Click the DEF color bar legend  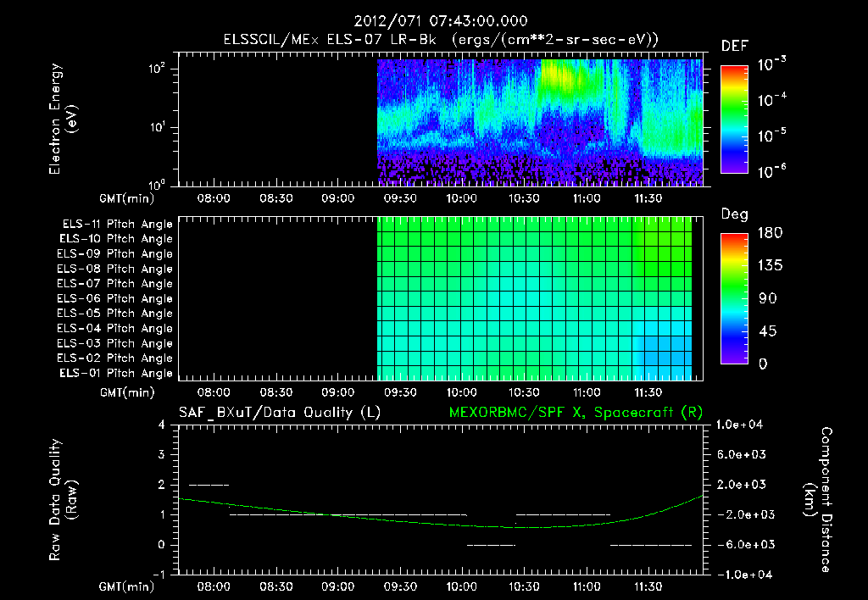[734, 119]
